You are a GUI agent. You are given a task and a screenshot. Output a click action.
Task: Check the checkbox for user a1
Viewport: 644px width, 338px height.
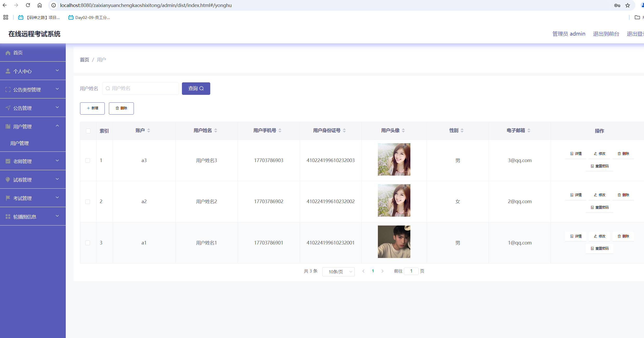click(88, 243)
